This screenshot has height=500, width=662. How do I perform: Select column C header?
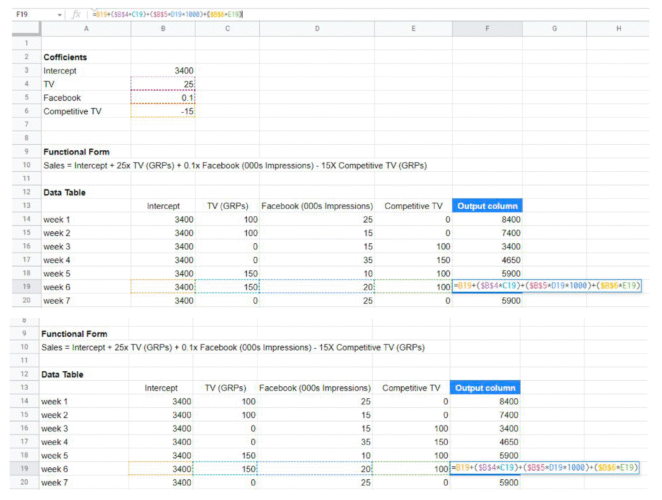click(x=227, y=28)
